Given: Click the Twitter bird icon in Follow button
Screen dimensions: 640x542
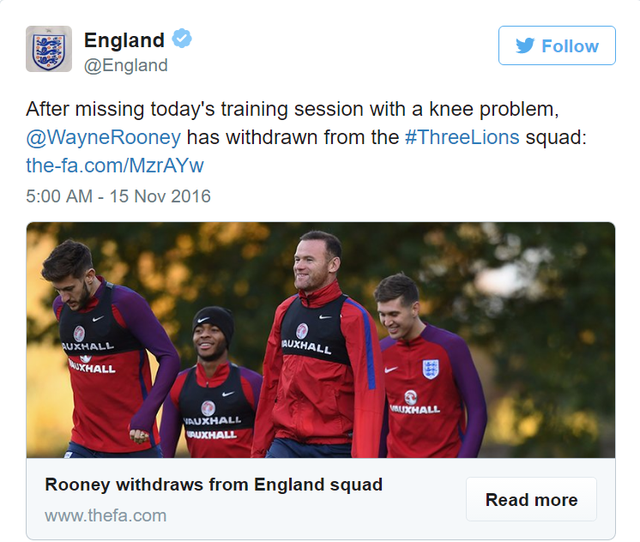Looking at the screenshot, I should (525, 46).
